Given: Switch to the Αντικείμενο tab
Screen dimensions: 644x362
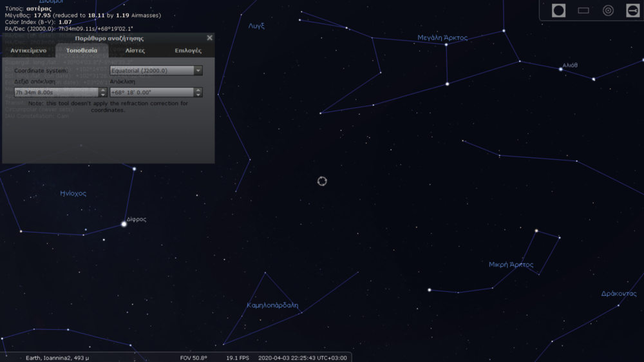Looking at the screenshot, I should coord(29,50).
